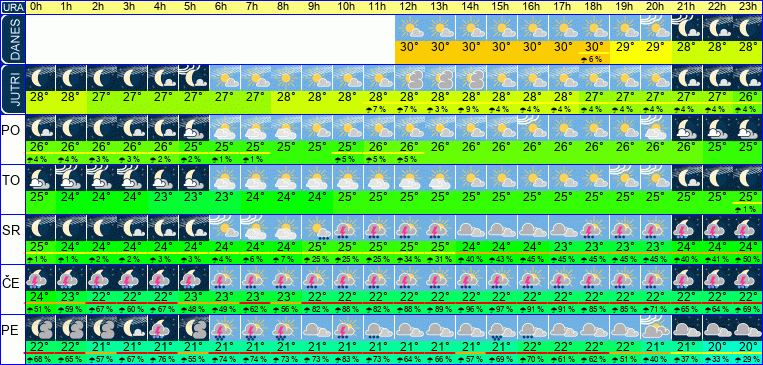This screenshot has height=365, width=763.
Task: Click the URA header label
Action: click(12, 7)
